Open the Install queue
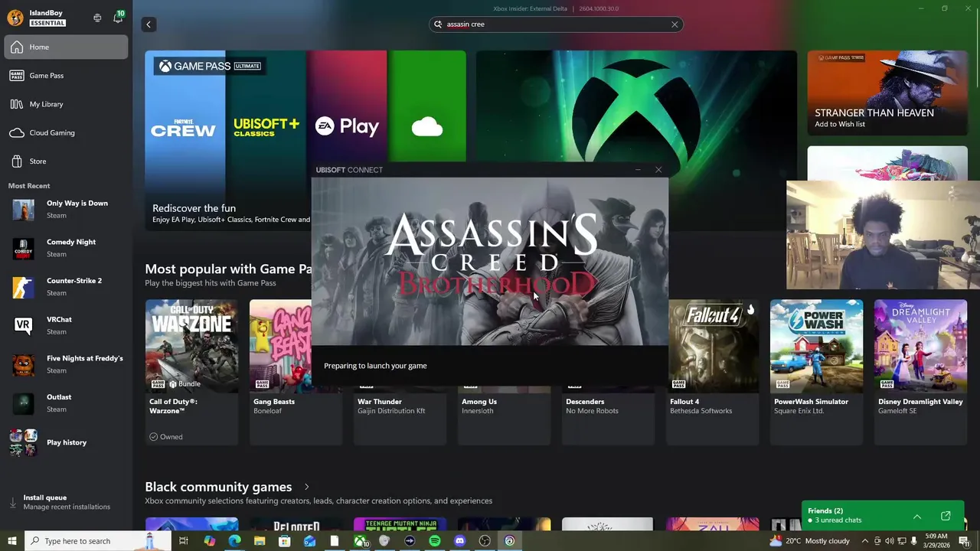 (x=66, y=502)
